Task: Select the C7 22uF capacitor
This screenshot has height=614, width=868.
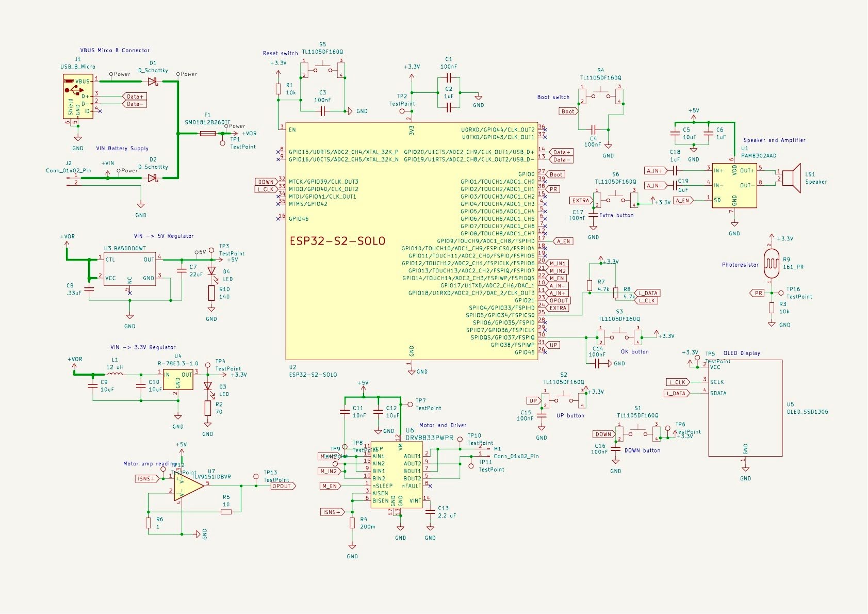Action: pyautogui.click(x=181, y=270)
